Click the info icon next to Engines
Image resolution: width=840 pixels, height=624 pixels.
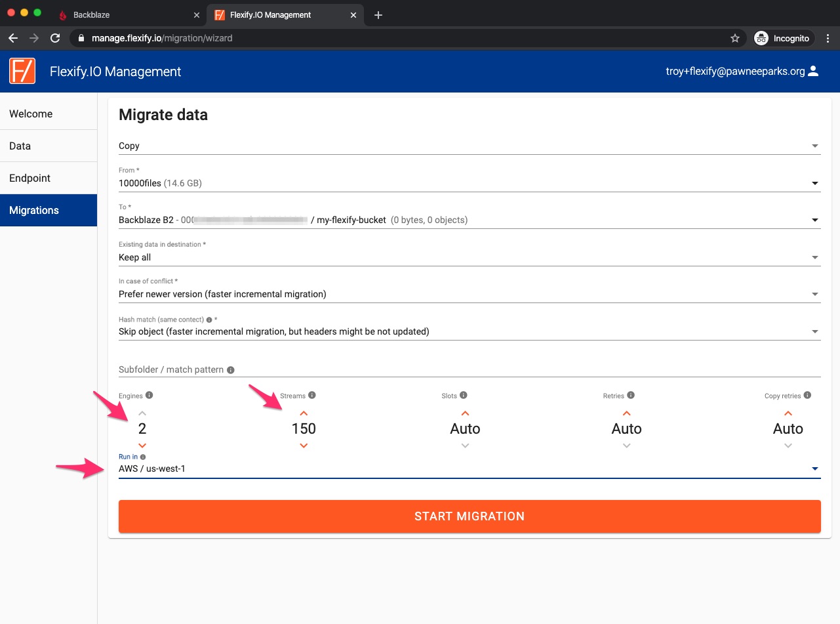pos(150,395)
